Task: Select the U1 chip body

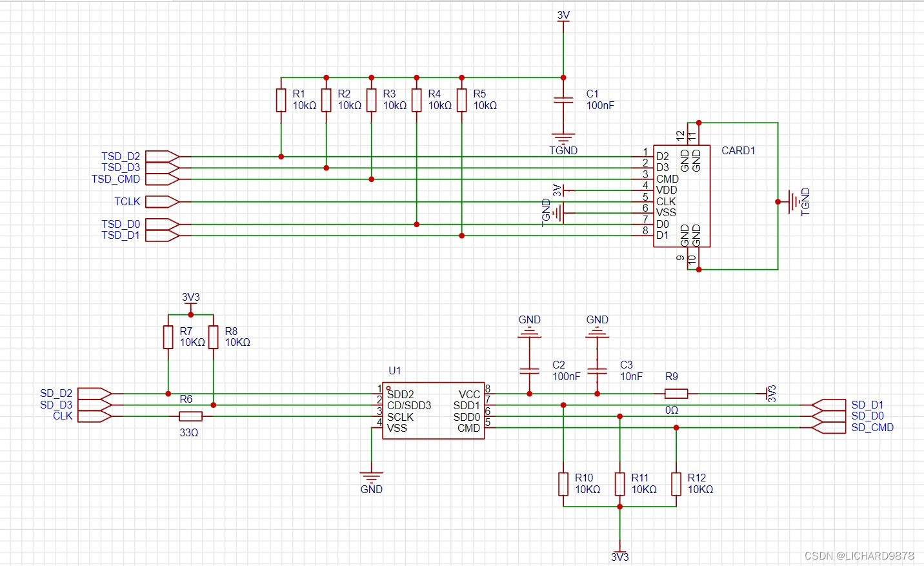Action: (433, 410)
